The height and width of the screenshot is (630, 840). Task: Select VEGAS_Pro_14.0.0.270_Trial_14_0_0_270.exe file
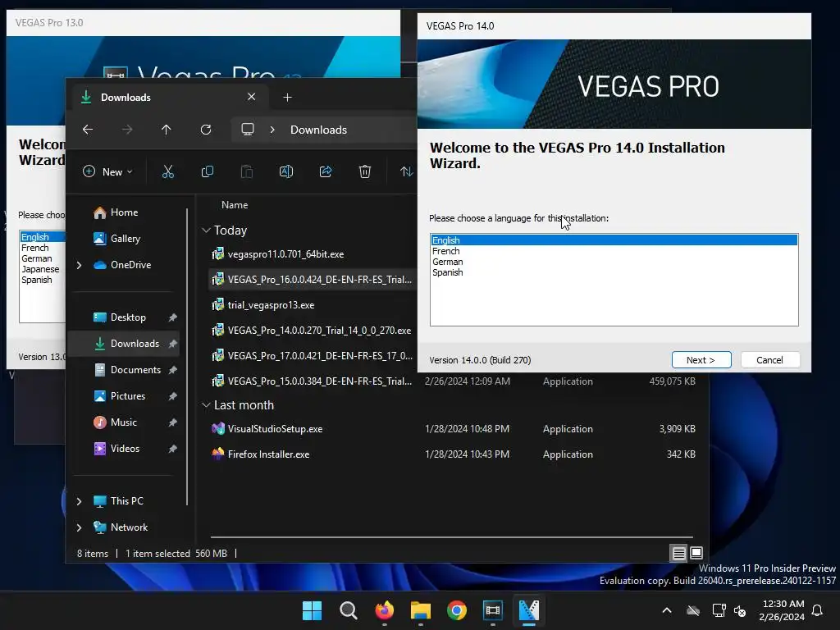point(312,331)
